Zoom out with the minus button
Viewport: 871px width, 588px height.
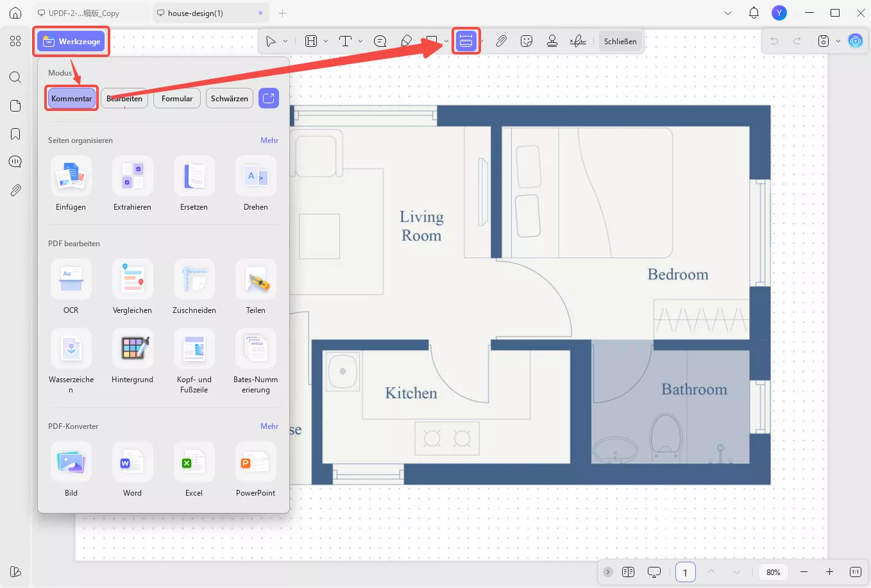804,572
